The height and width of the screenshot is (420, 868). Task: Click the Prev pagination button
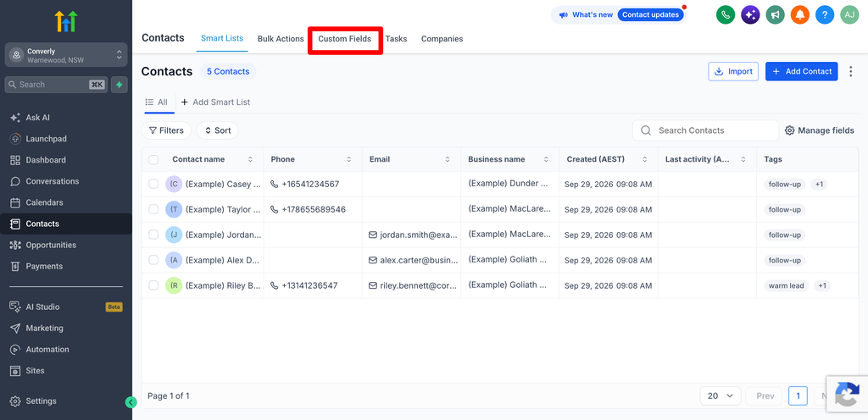click(765, 395)
